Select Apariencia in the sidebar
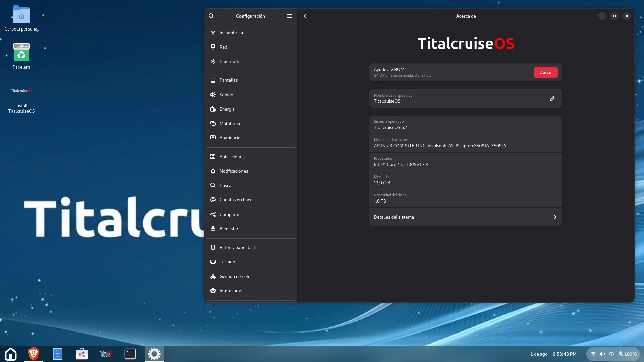The width and height of the screenshot is (644, 362). coord(251,138)
